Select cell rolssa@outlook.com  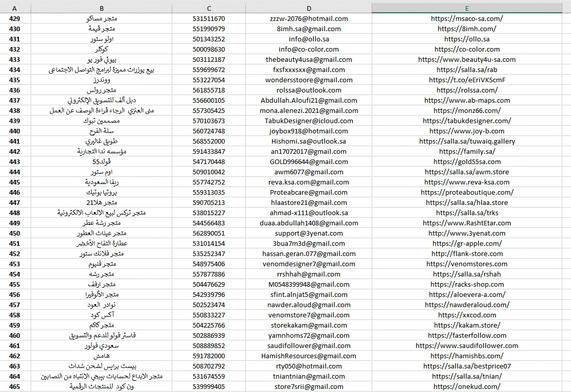[x=309, y=90]
